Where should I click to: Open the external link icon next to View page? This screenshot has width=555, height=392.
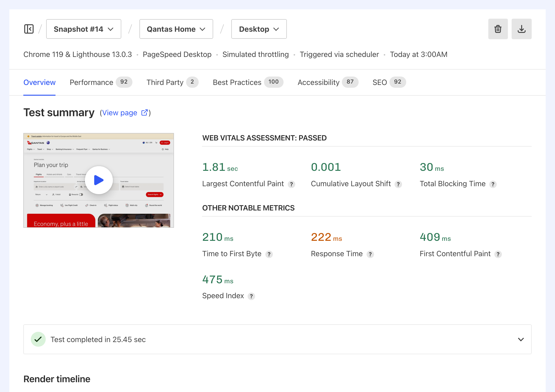coord(144,112)
